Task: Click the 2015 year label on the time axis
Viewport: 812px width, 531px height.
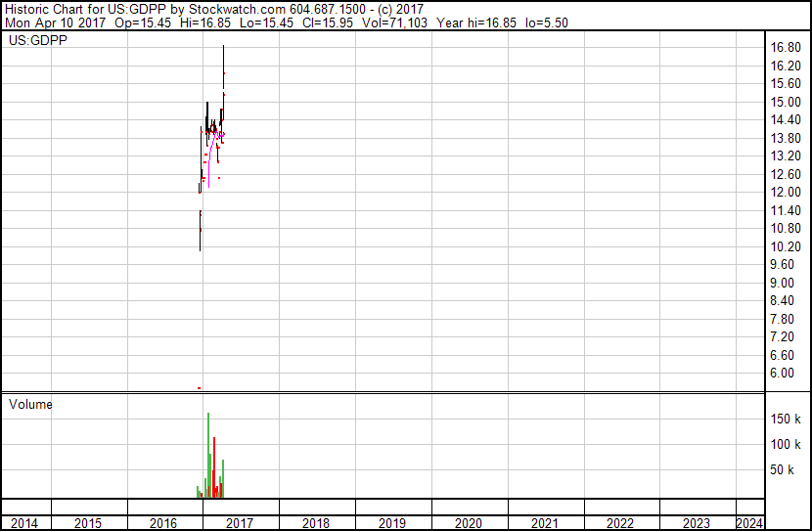Action: 87,523
